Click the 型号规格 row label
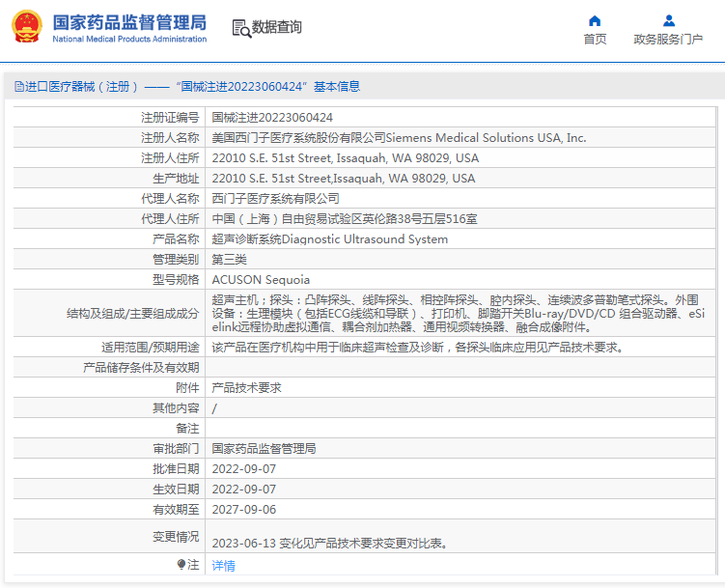Viewport: 725px width, 588px height. pyautogui.click(x=176, y=280)
